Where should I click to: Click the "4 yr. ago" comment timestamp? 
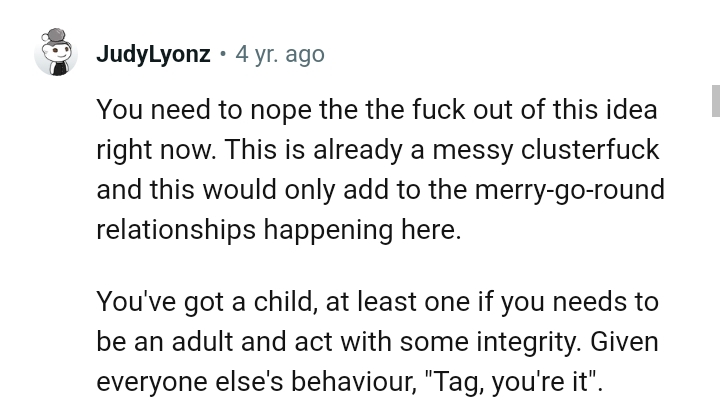[x=280, y=54]
